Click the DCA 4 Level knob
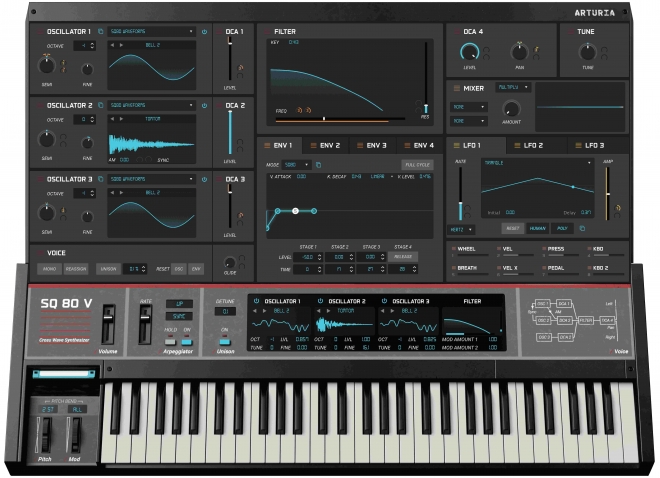 pyautogui.click(x=468, y=52)
